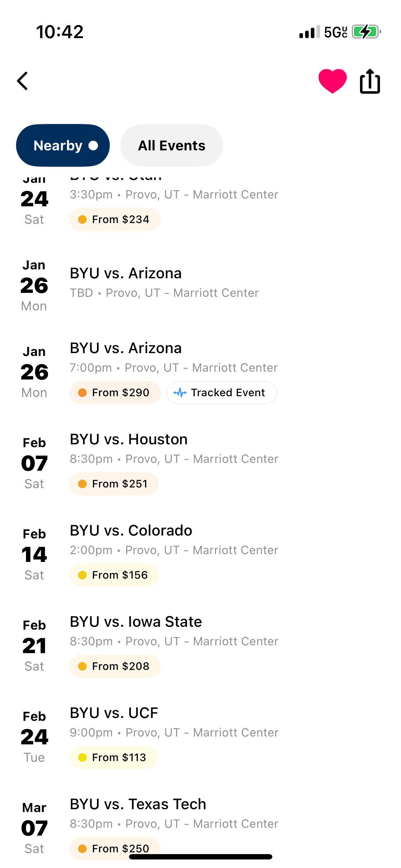Open BYU vs. Texas Tech event
This screenshot has width=401, height=868.
[x=138, y=804]
